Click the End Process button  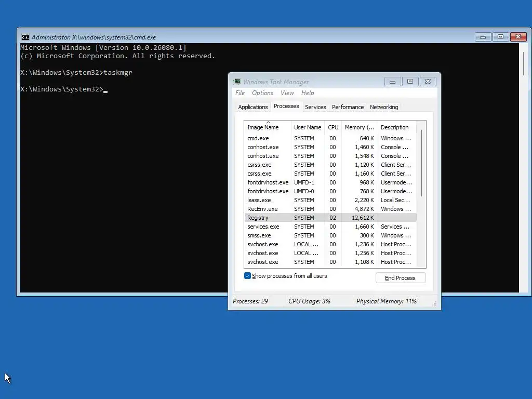point(401,278)
